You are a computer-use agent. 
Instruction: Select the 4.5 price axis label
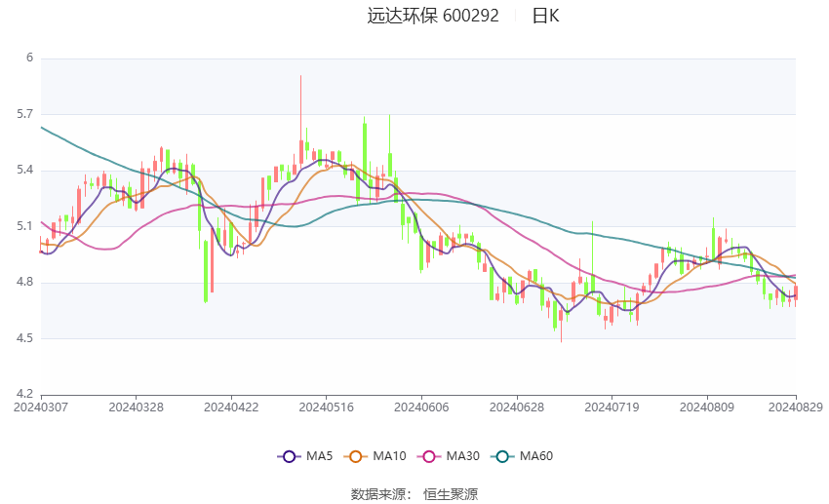(x=24, y=338)
